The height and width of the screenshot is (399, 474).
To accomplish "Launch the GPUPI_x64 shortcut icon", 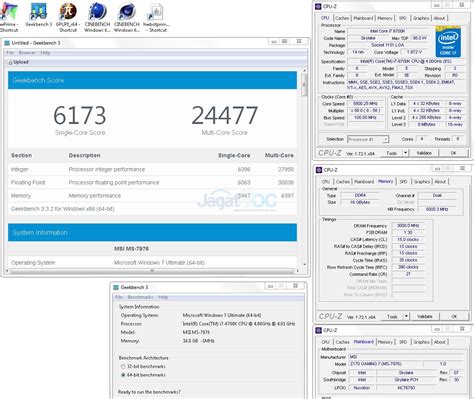I will (68, 17).
